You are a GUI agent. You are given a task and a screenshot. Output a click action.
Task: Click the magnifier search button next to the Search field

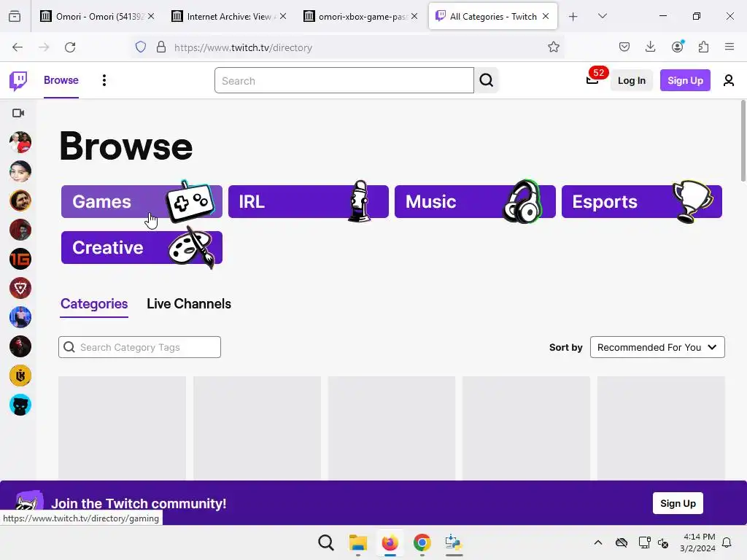487,80
